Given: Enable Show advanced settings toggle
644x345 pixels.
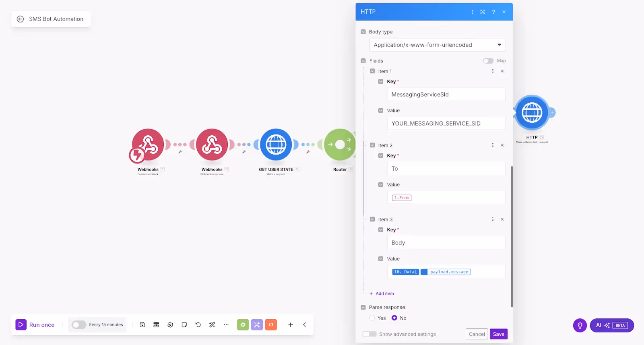Looking at the screenshot, I should tap(369, 334).
